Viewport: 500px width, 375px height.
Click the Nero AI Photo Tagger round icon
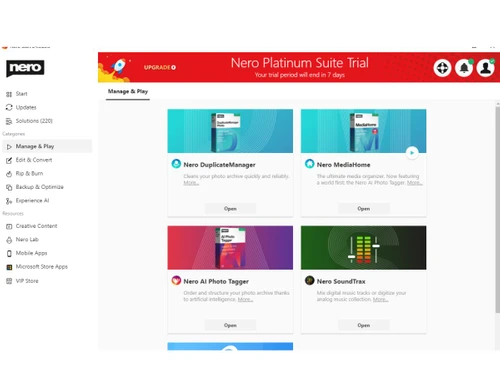click(x=176, y=280)
